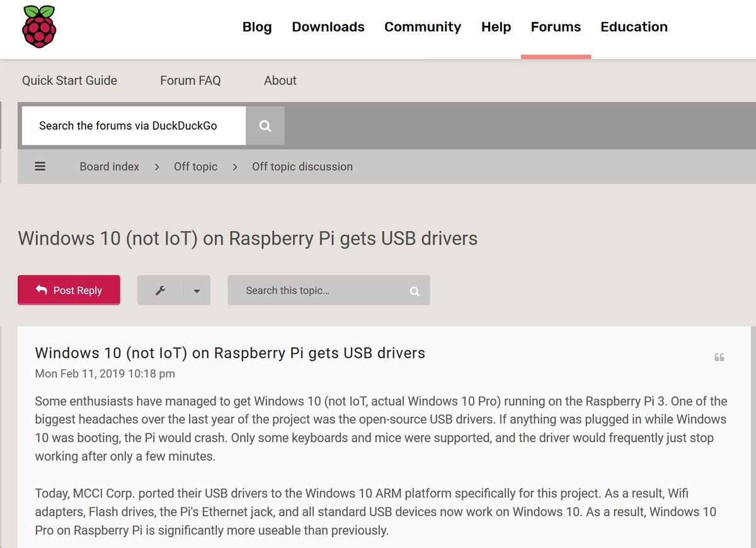Expand topic tools dropdown arrow
Screen dimensions: 756x548
click(197, 290)
